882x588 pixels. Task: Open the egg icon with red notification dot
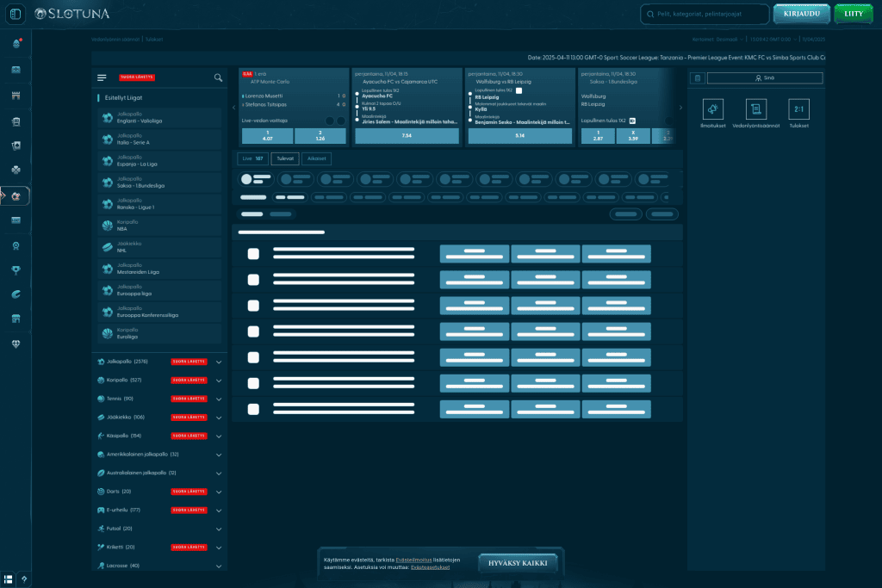coord(16,43)
